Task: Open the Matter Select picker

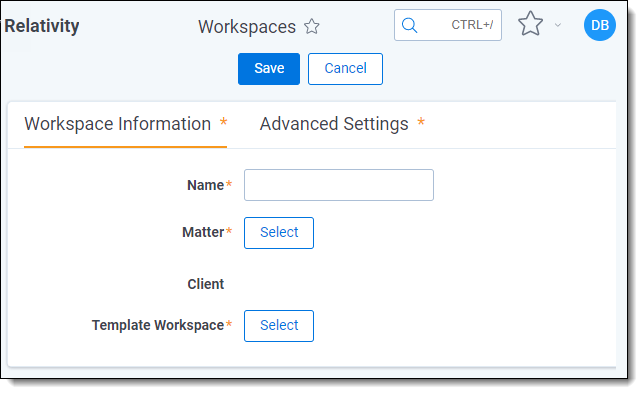Action: pyautogui.click(x=279, y=233)
